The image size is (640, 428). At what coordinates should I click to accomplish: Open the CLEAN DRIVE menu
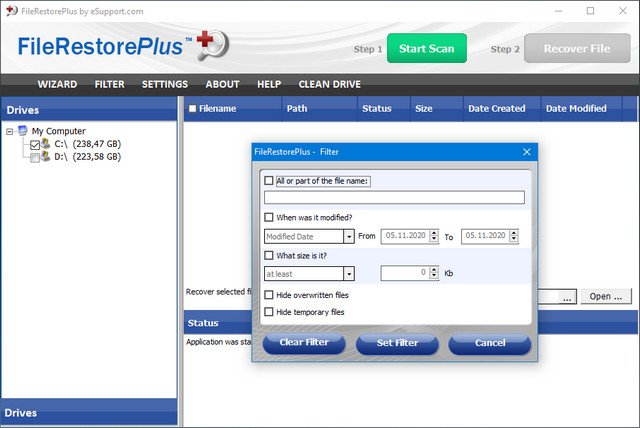[x=330, y=84]
